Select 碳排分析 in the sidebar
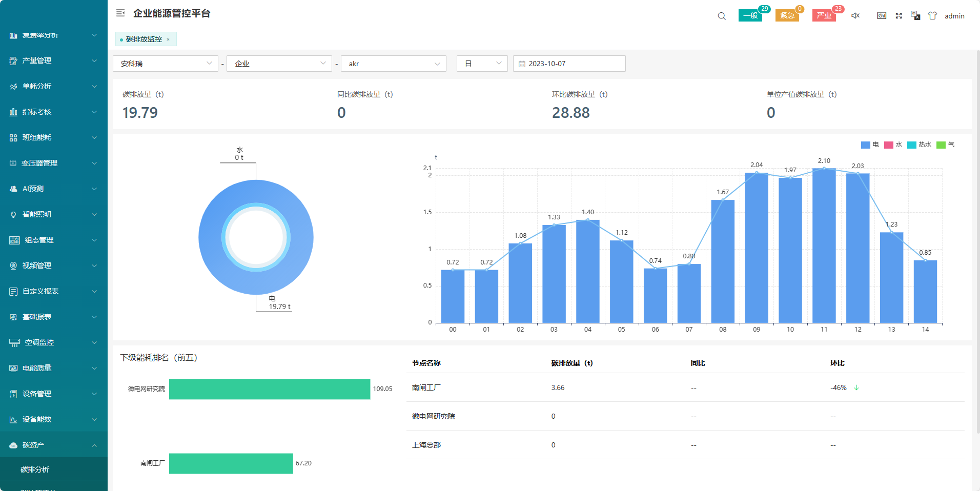The image size is (980, 491). pos(35,469)
